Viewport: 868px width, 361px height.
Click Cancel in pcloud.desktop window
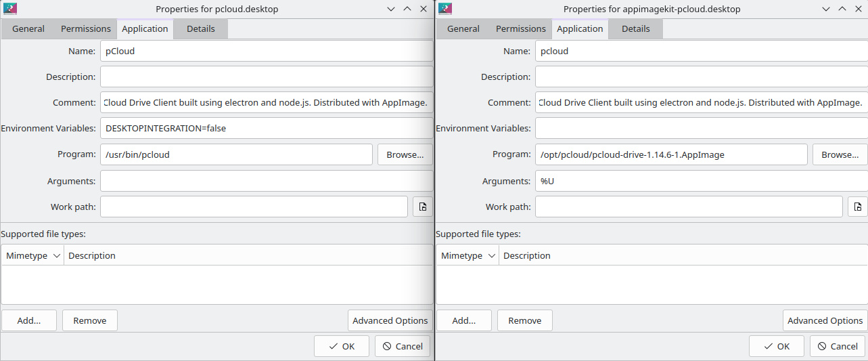[x=403, y=346]
